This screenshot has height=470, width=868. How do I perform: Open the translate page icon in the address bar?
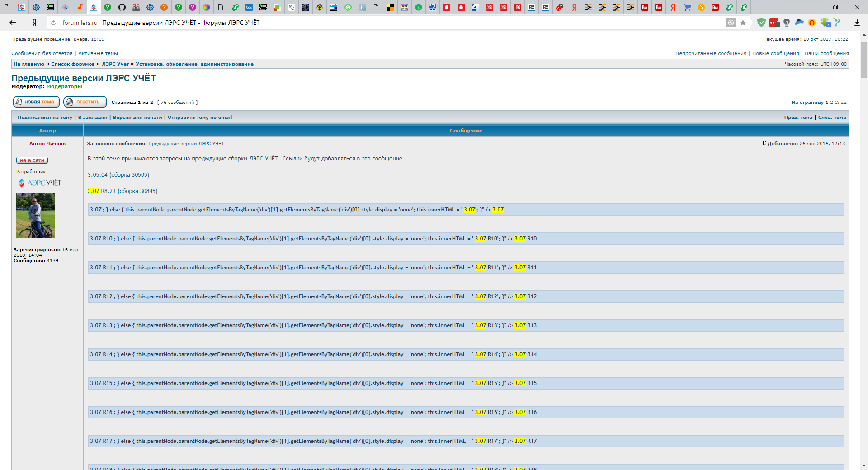(731, 23)
